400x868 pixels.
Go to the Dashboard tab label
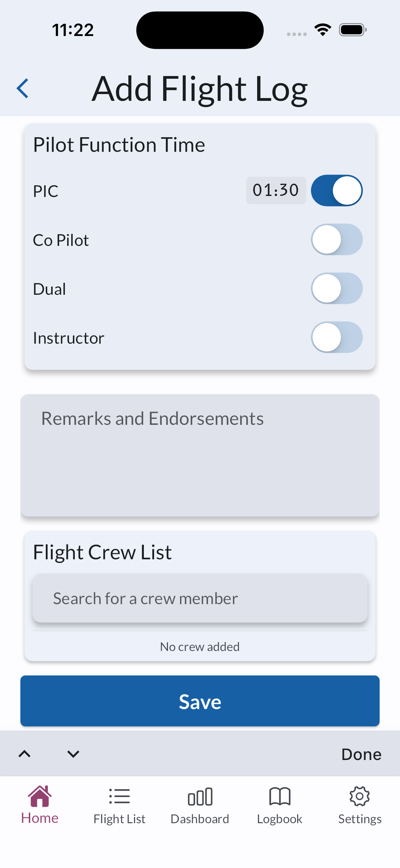[200, 819]
